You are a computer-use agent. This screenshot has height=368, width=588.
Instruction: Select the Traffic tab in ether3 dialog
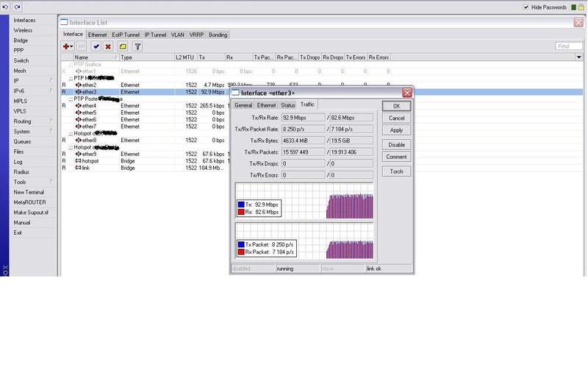tap(307, 105)
